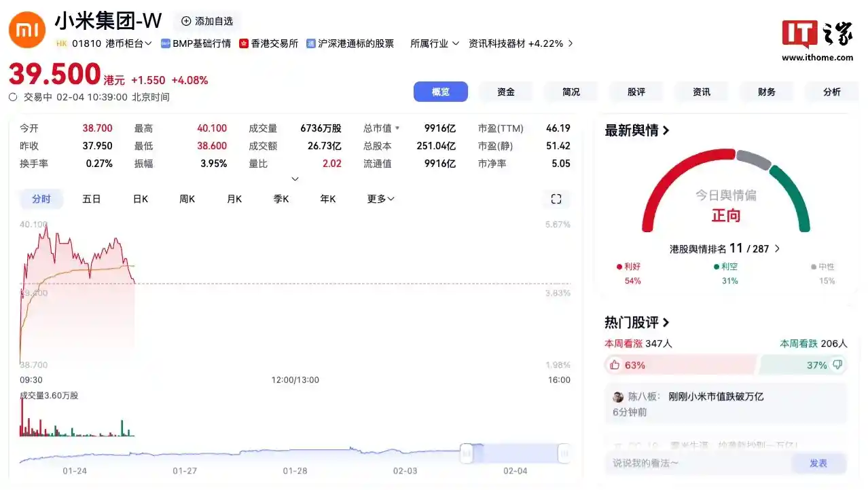
Task: Switch to the 简况 tab
Action: pos(571,92)
